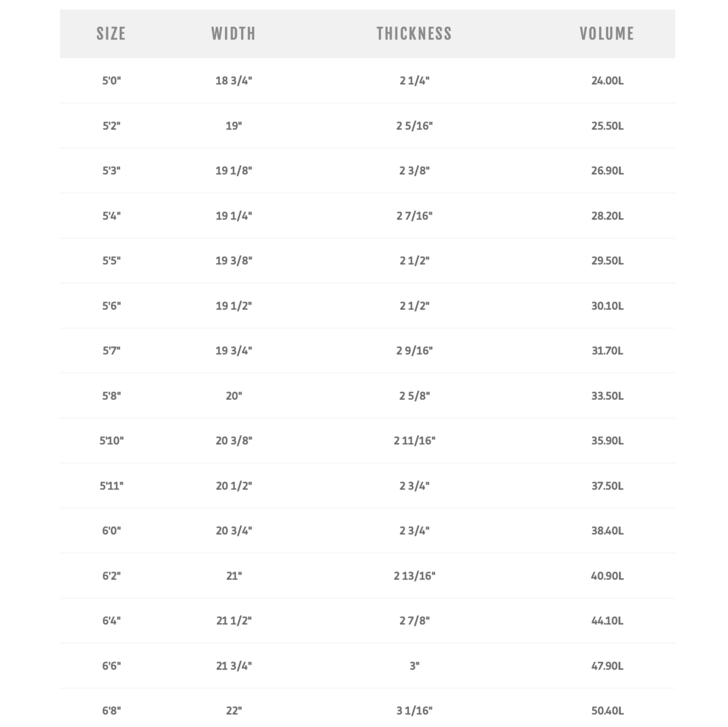Select the 2 11/16" thickness value

(x=414, y=441)
